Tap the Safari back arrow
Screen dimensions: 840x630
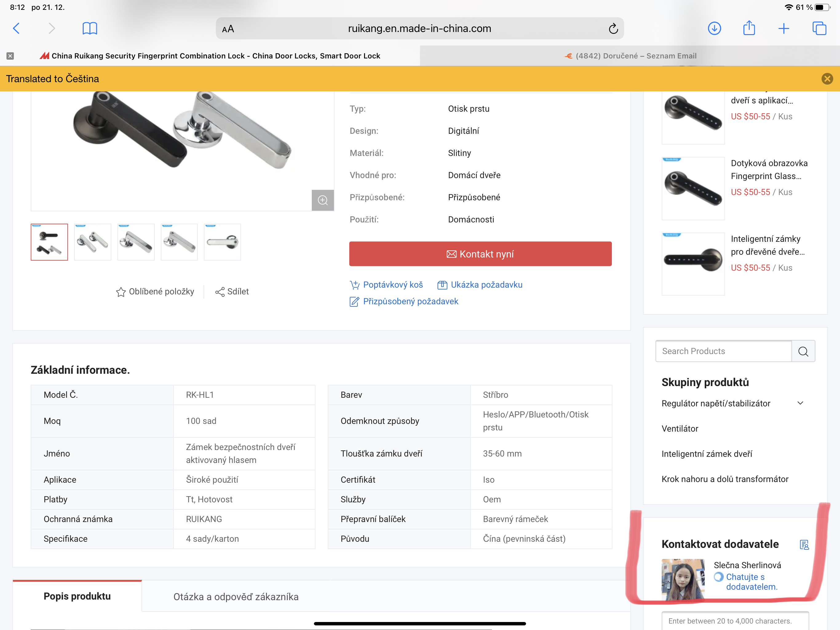16,29
